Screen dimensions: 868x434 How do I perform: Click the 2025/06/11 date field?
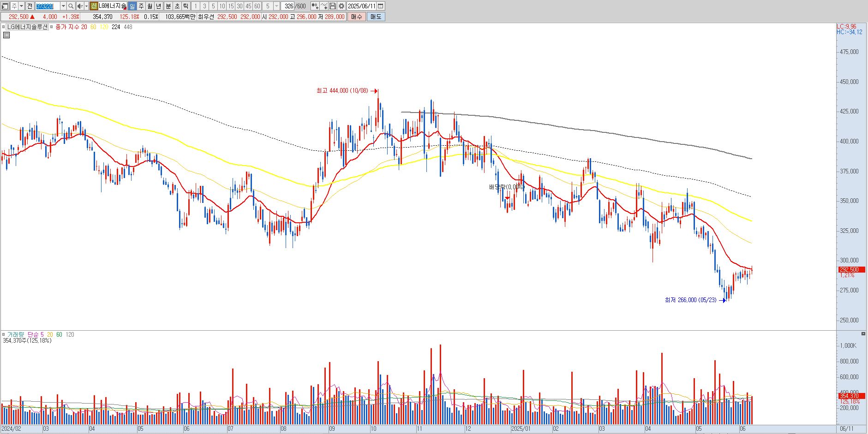(361, 6)
